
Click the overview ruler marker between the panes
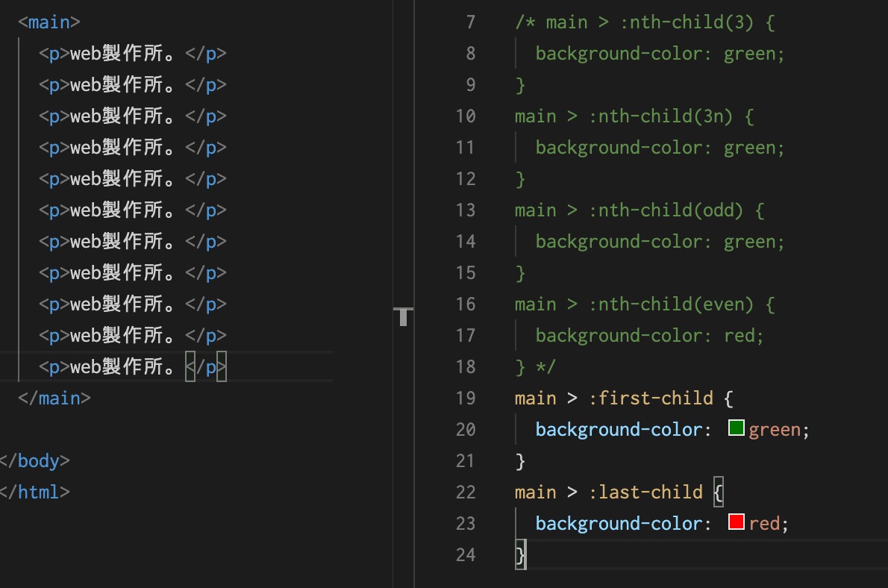(x=404, y=316)
